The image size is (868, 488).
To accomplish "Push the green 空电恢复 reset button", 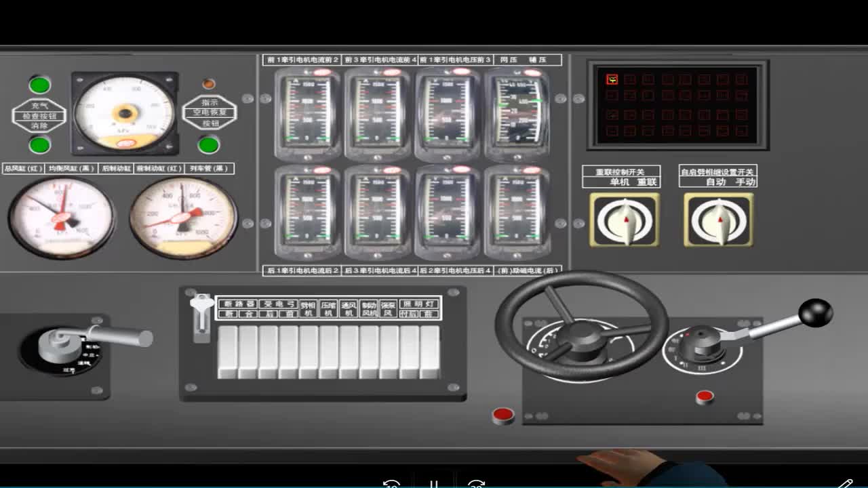I will point(208,144).
